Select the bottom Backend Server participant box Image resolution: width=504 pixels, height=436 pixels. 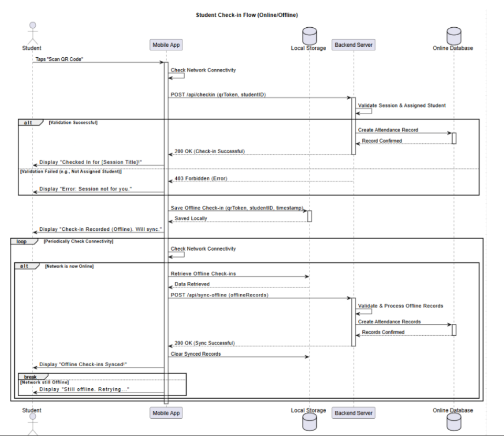(353, 413)
